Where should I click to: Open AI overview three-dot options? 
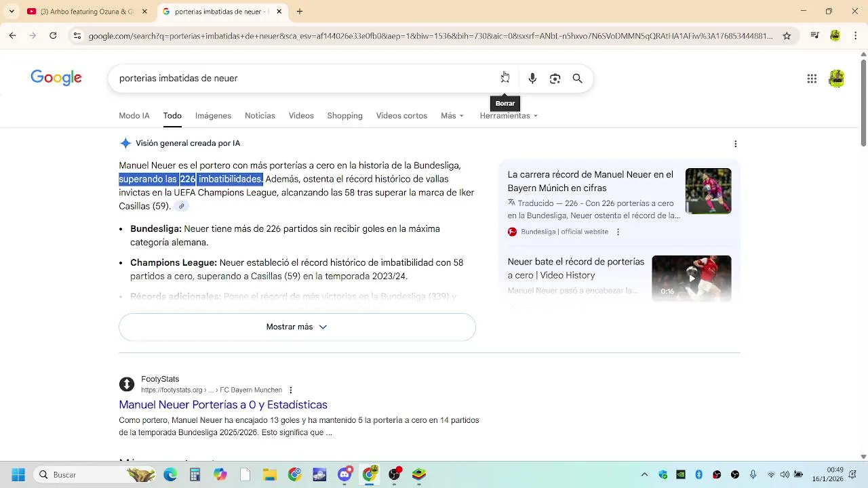pos(736,144)
